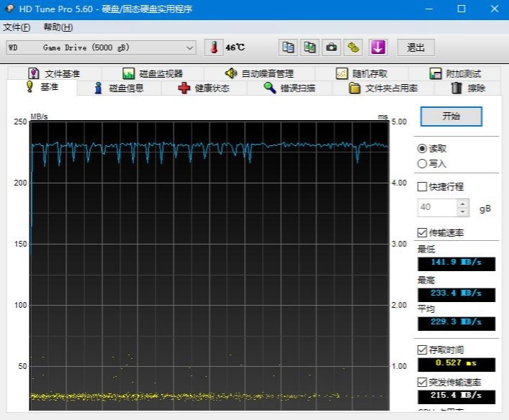Increase short stroke value with up arrow
Screen dimensions: 509x420
pyautogui.click(x=463, y=204)
